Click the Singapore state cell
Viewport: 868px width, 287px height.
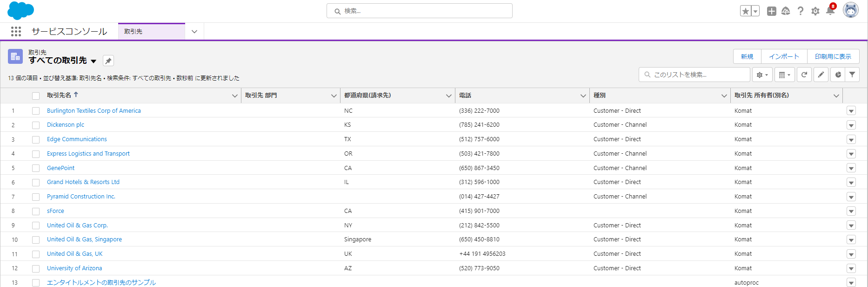tap(358, 239)
